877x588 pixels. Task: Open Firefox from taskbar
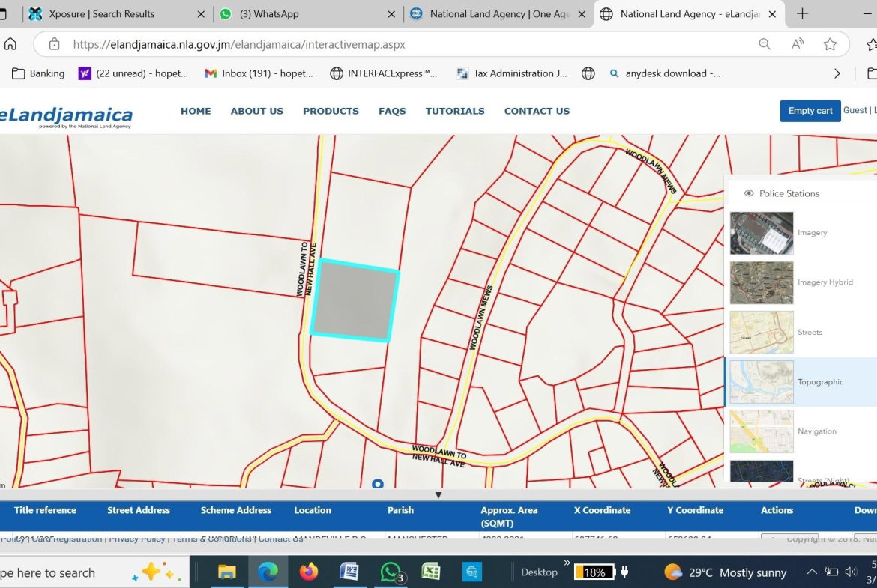coord(308,572)
